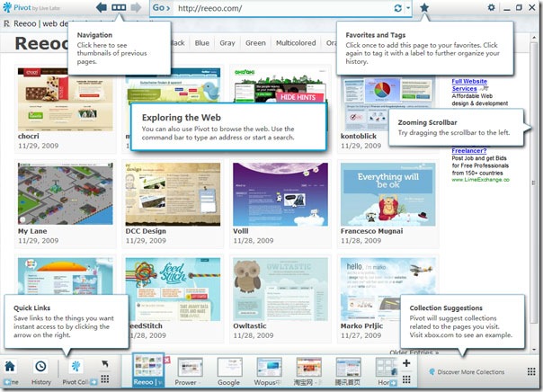Switch to the Google tab thumbnail
Viewport: 543px width, 392px height.
click(229, 368)
